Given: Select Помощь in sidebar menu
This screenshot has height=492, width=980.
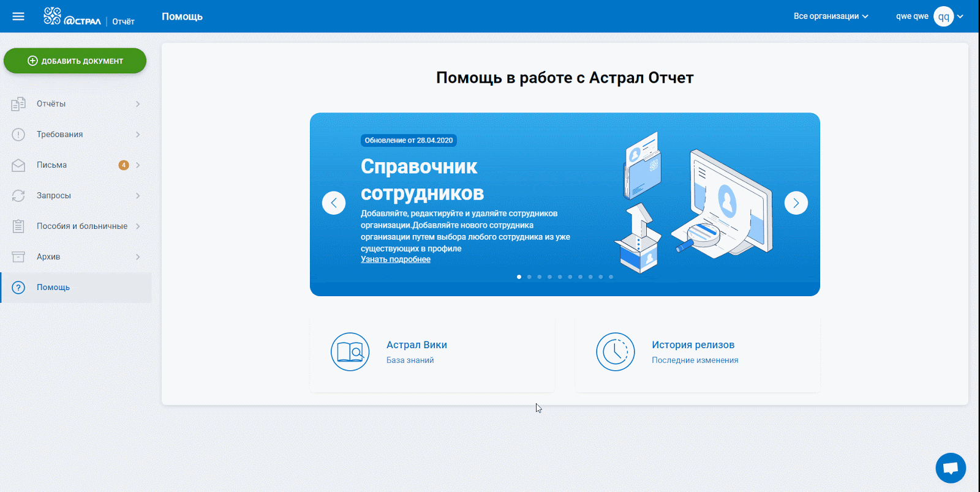Looking at the screenshot, I should [x=76, y=288].
